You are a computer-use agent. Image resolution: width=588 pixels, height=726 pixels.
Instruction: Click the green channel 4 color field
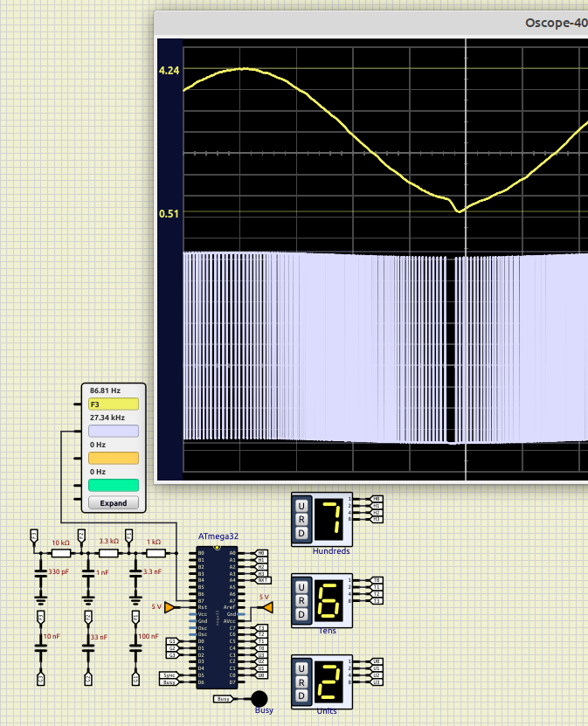tap(114, 485)
